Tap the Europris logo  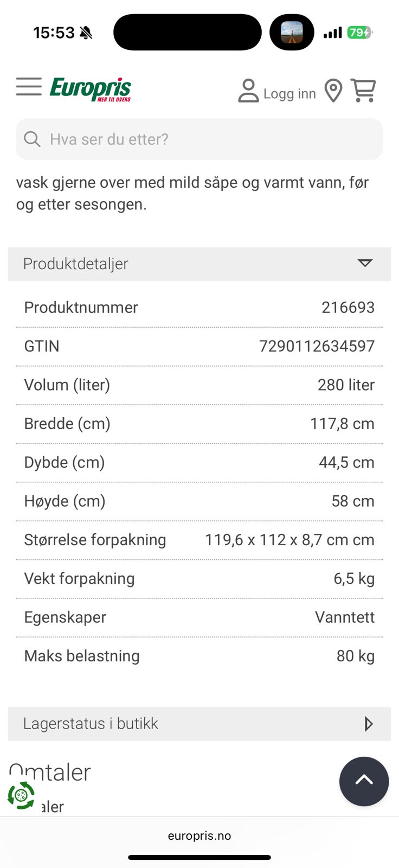point(91,89)
